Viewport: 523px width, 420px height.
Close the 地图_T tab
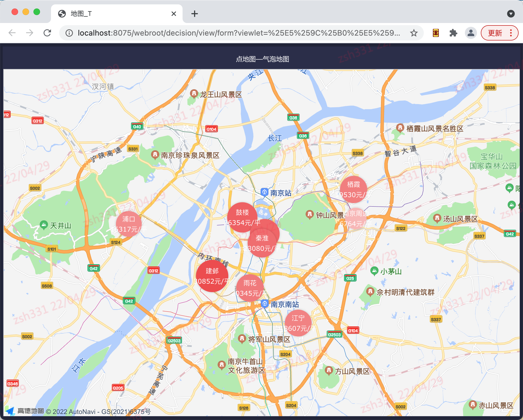[x=174, y=14]
